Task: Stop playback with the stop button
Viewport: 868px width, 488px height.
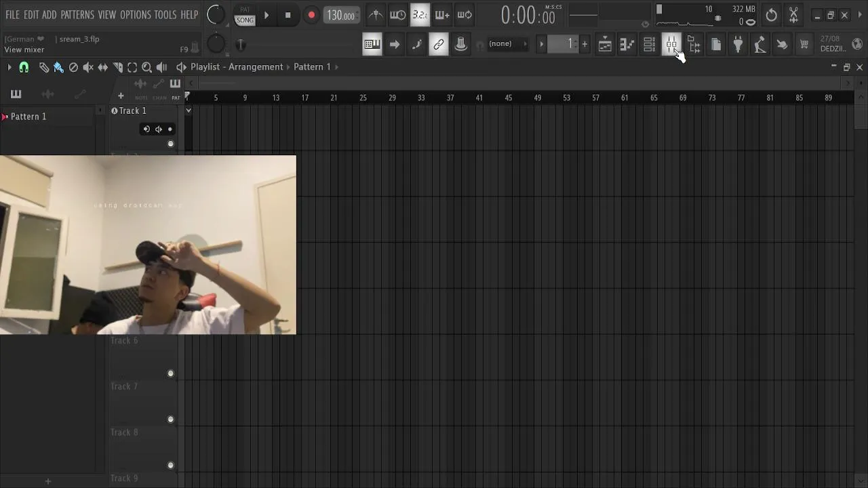Action: tap(288, 15)
